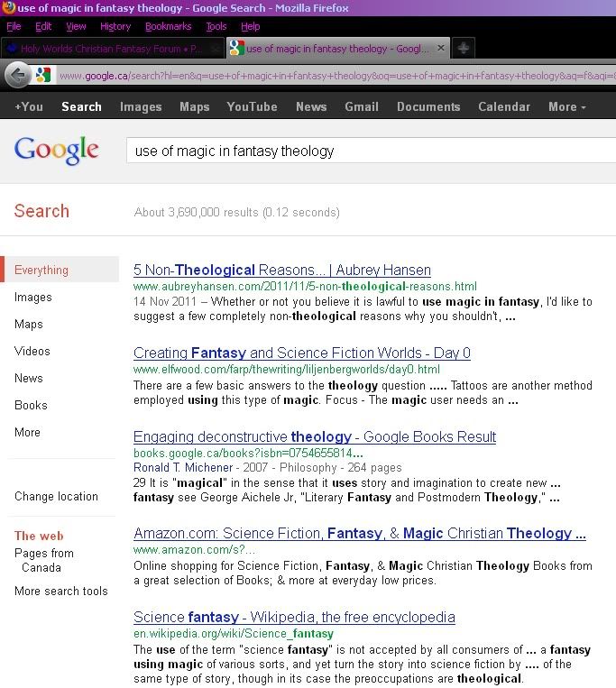Image resolution: width=616 pixels, height=688 pixels.
Task: Open the History menu
Action: pyautogui.click(x=115, y=27)
